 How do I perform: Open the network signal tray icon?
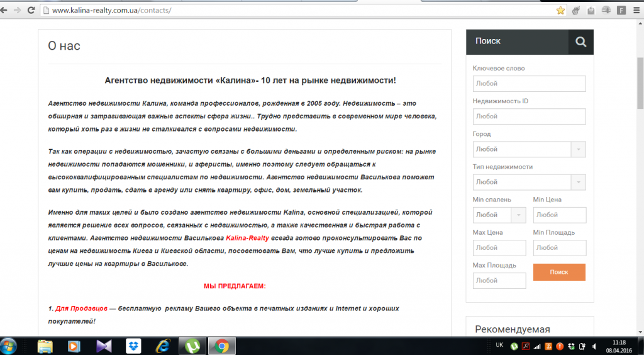coord(537,346)
